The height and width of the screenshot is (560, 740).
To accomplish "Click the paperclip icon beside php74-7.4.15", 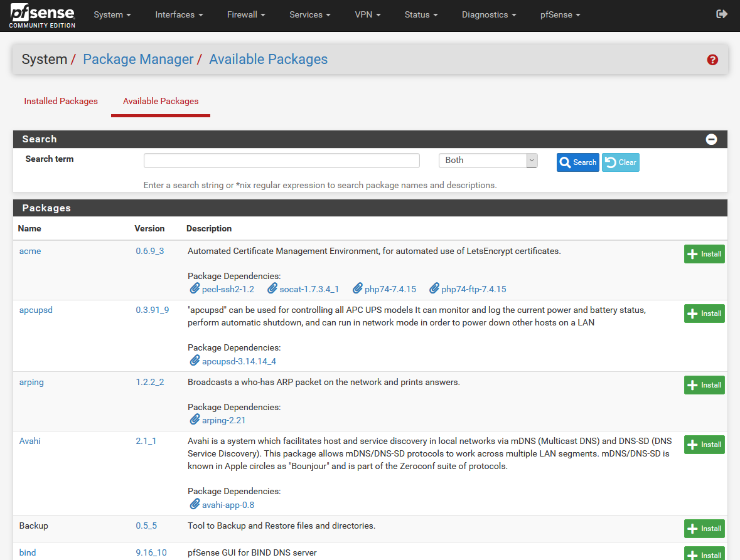I will [x=358, y=288].
